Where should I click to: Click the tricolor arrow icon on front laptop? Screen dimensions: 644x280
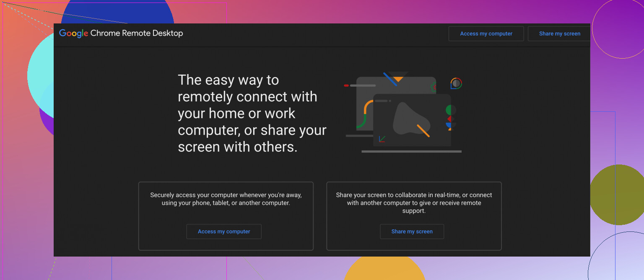click(x=382, y=139)
